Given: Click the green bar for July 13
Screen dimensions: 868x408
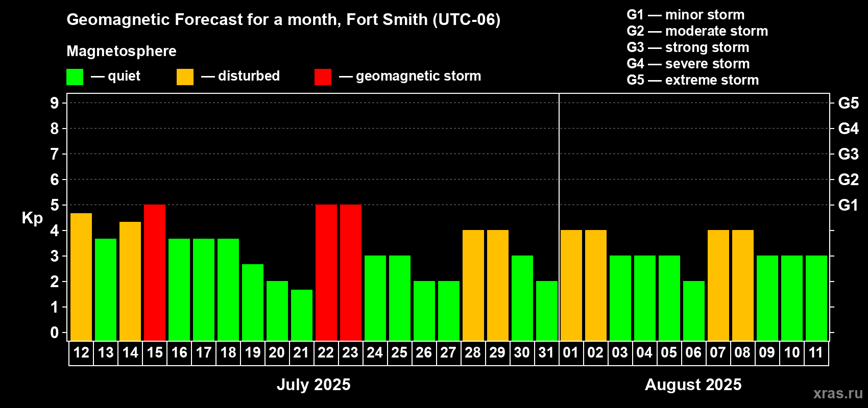Looking at the screenshot, I should tap(106, 290).
